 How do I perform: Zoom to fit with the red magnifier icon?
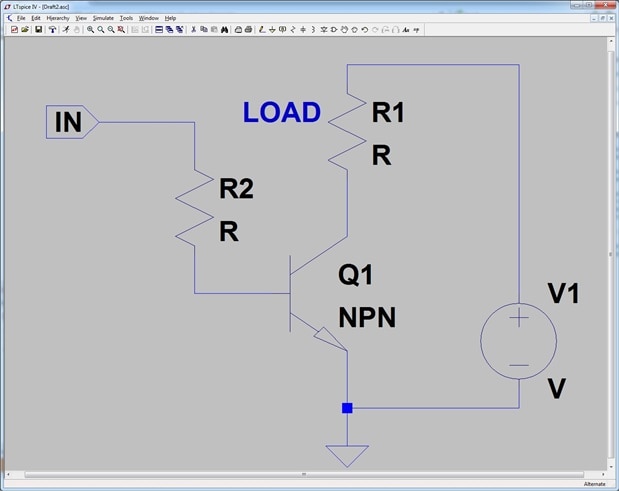click(x=121, y=30)
